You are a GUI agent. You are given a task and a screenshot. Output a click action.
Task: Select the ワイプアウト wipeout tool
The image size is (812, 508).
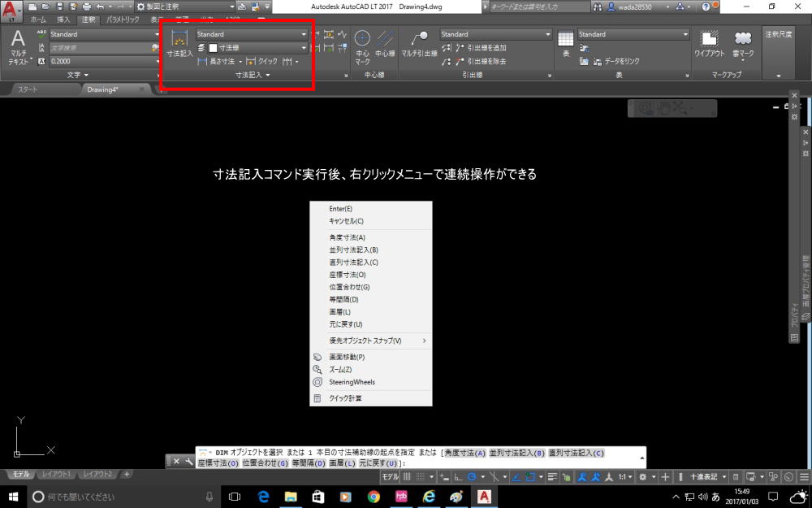coord(709,44)
